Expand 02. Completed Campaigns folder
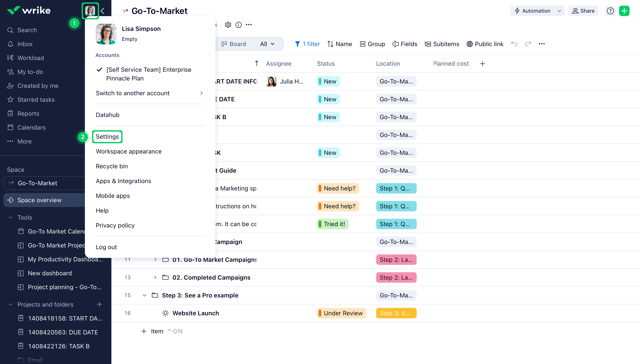Viewport: 640px width, 364px height. (155, 277)
